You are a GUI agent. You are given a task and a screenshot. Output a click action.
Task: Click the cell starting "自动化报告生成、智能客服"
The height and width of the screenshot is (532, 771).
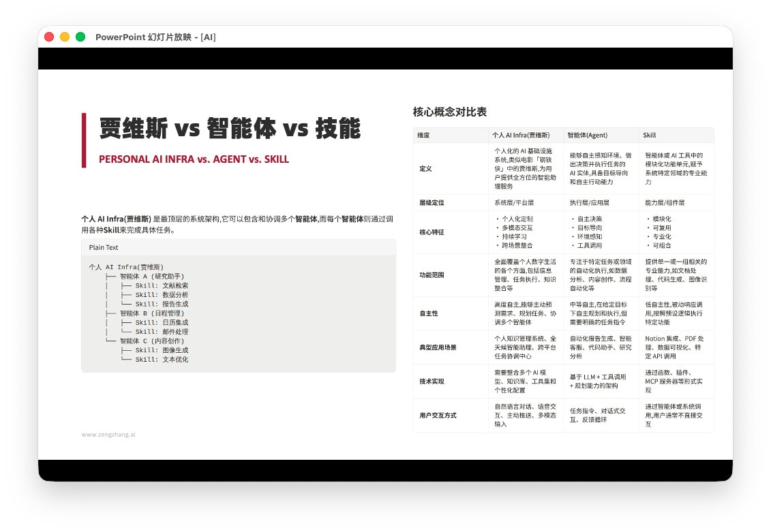click(601, 347)
